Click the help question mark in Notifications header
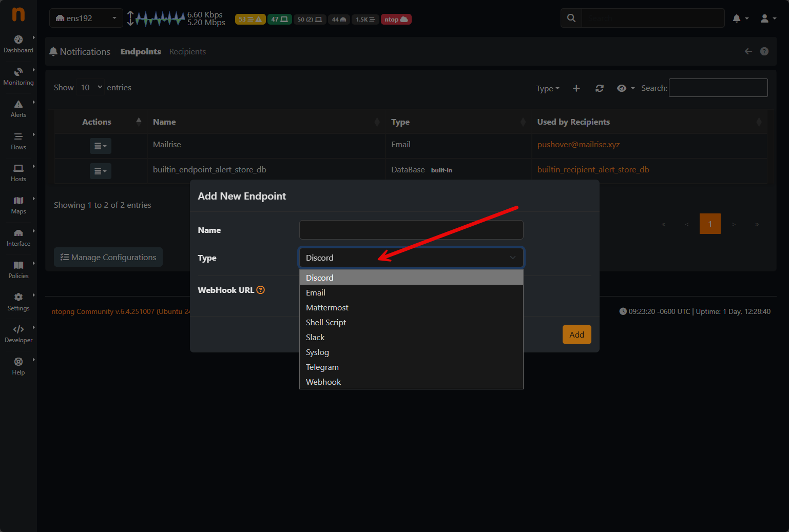This screenshot has width=789, height=532. click(764, 51)
